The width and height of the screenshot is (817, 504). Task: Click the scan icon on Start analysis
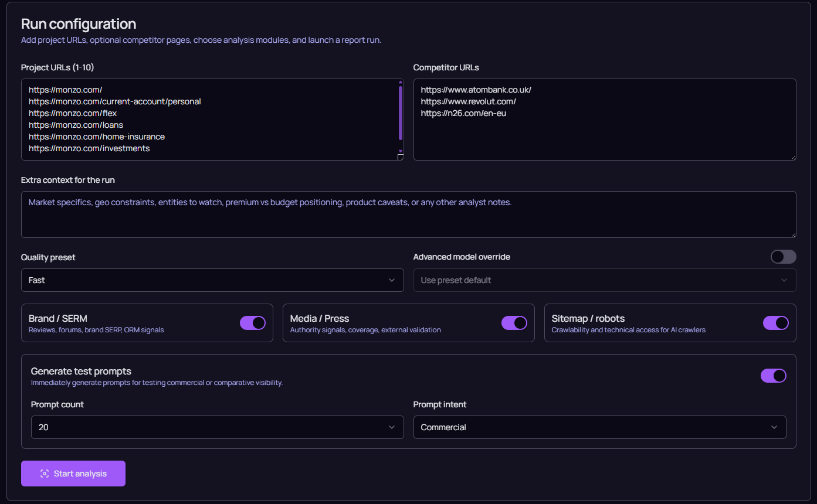point(45,474)
